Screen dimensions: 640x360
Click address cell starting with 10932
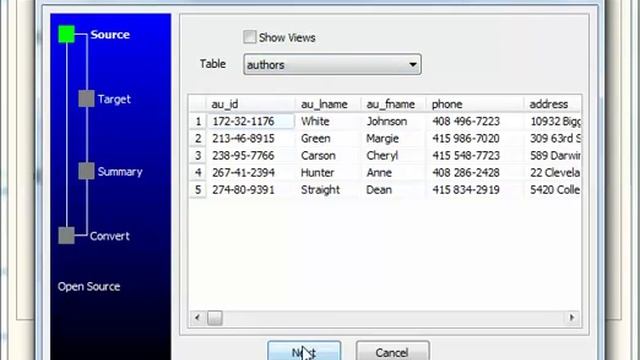[x=553, y=121]
